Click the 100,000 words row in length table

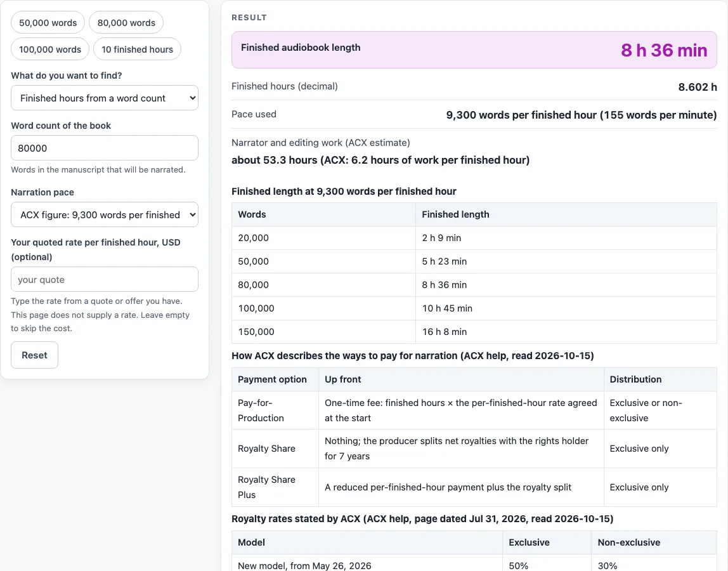point(474,308)
